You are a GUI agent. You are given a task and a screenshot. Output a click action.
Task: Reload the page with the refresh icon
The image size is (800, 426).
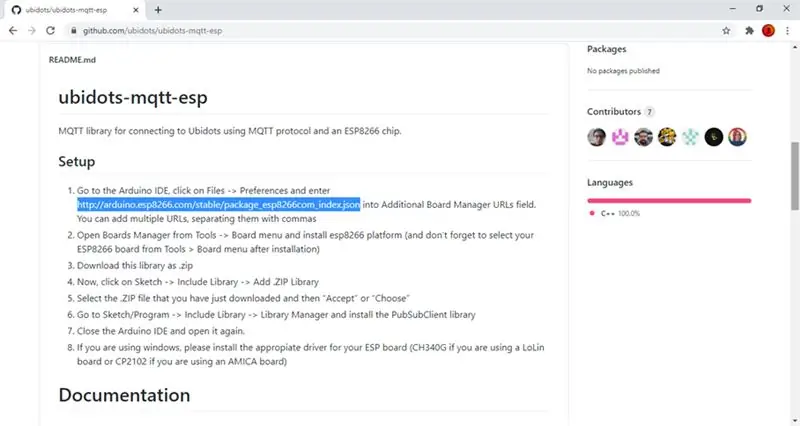click(x=50, y=31)
